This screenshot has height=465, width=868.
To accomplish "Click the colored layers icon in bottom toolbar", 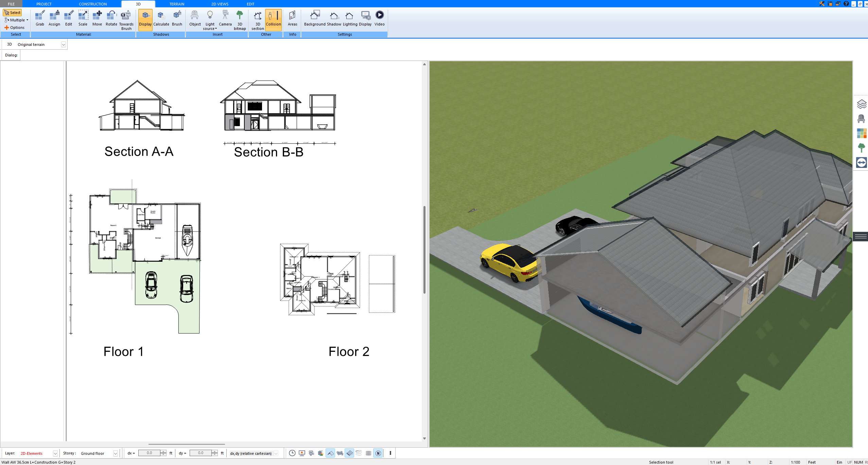I will click(320, 453).
